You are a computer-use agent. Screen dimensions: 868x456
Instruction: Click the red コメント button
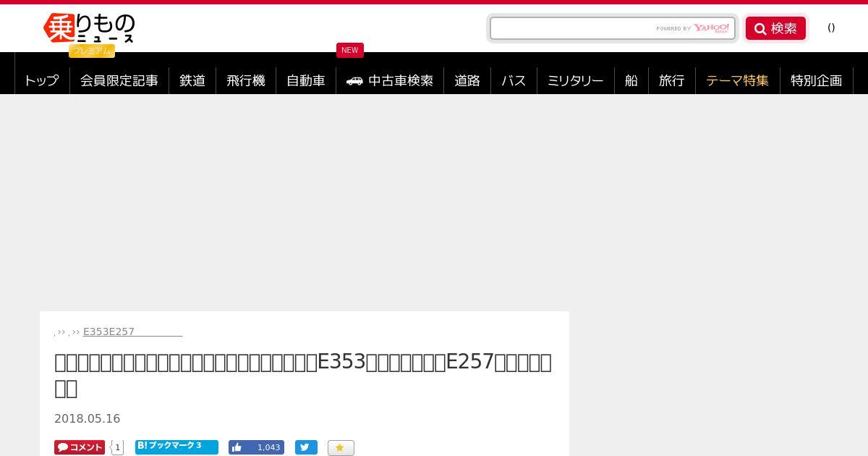pos(80,447)
